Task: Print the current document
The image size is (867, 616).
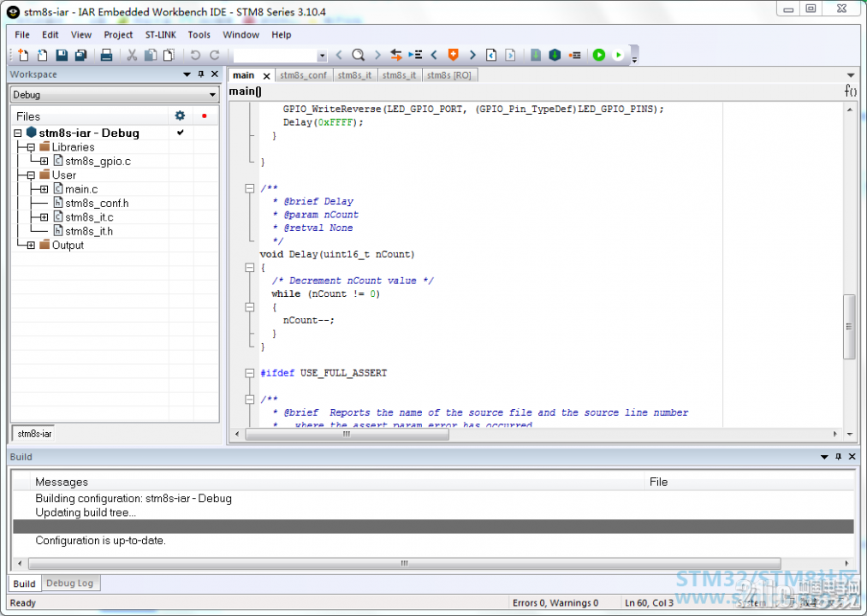Action: 106,55
